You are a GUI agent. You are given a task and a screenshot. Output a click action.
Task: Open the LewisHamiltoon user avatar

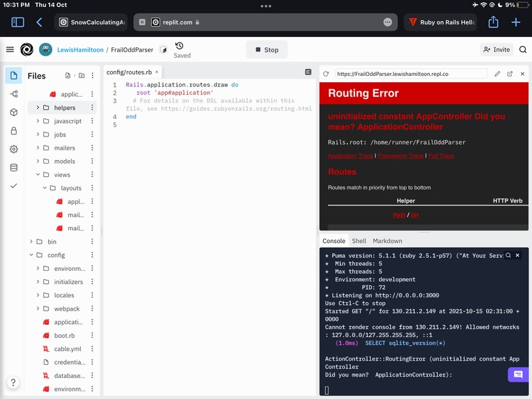click(x=46, y=49)
